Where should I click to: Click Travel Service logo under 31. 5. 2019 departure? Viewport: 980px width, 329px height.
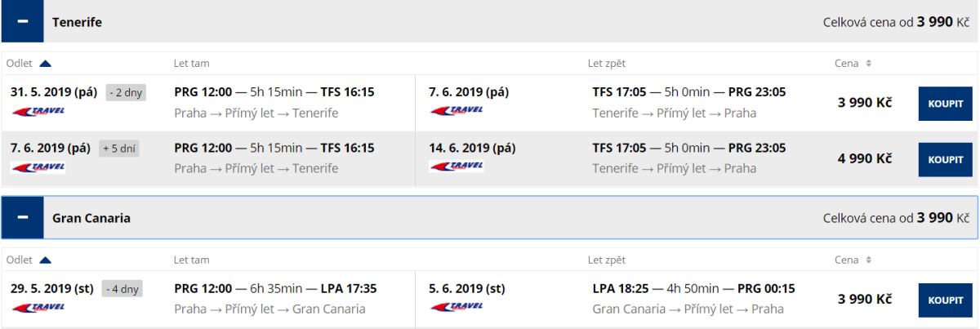[38, 111]
